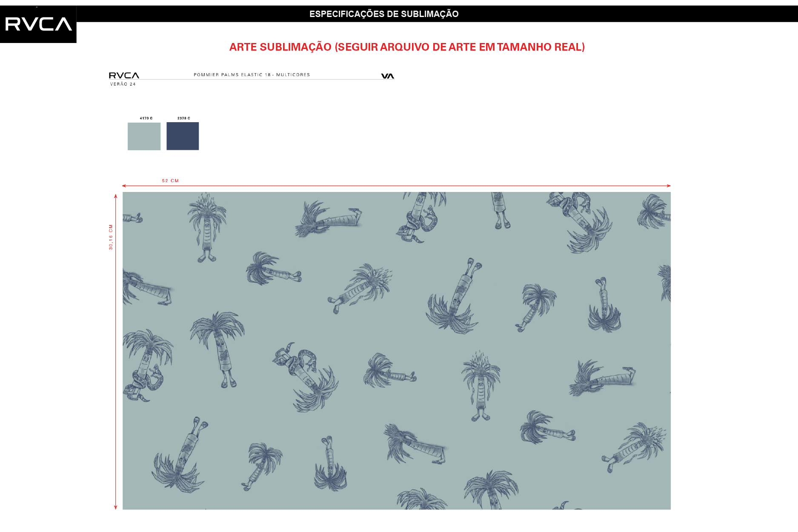The width and height of the screenshot is (798, 532).
Task: Select the navy blue 2378 C swatch
Action: (183, 136)
